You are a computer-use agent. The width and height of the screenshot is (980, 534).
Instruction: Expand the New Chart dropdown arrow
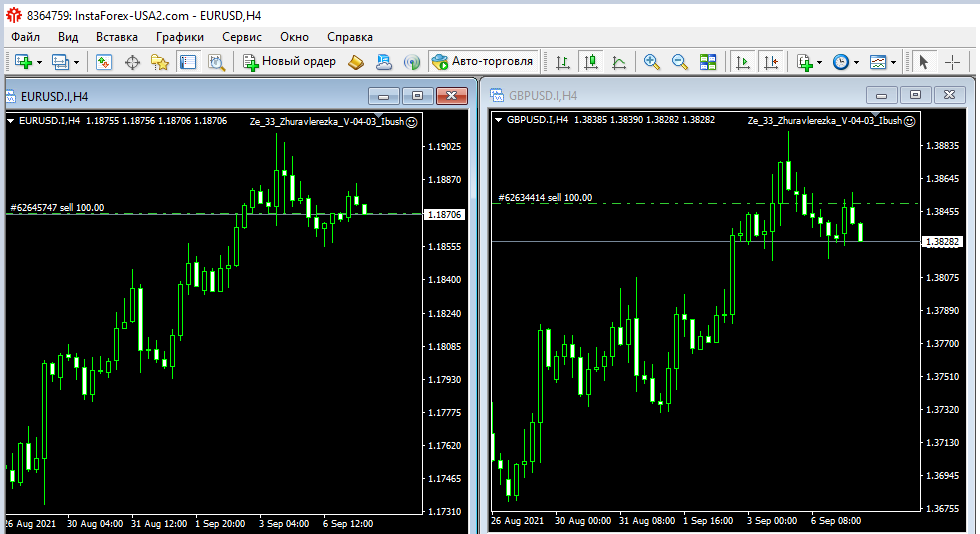(38, 62)
